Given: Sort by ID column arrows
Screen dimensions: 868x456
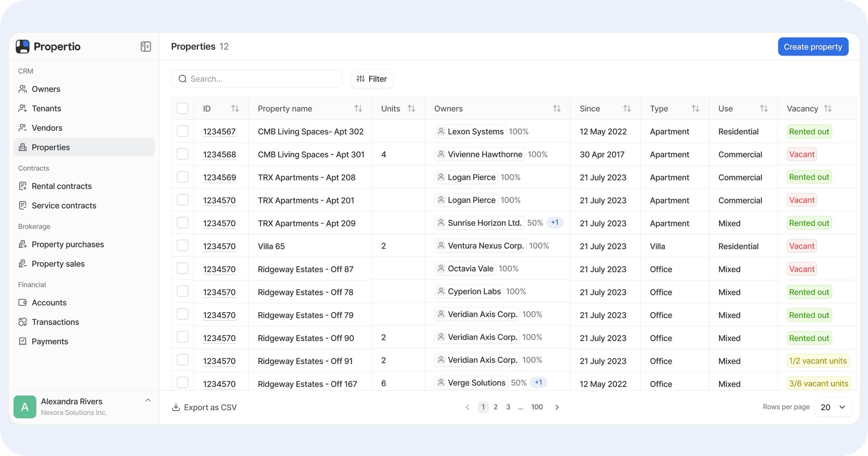Looking at the screenshot, I should coord(235,109).
